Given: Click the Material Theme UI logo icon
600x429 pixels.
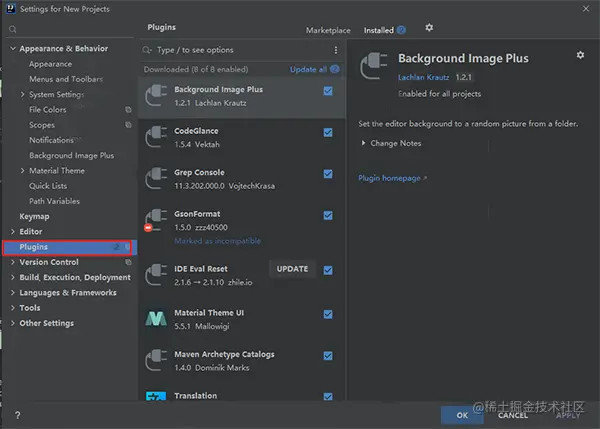Looking at the screenshot, I should [x=156, y=318].
